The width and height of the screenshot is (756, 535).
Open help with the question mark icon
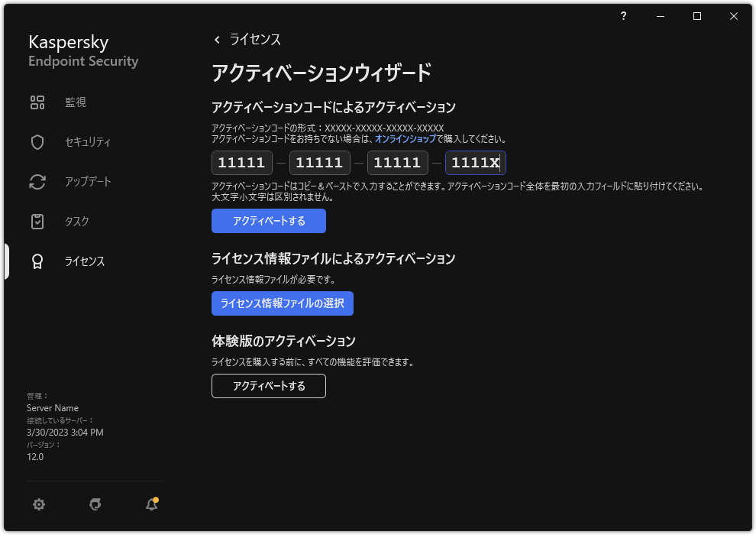tap(622, 16)
